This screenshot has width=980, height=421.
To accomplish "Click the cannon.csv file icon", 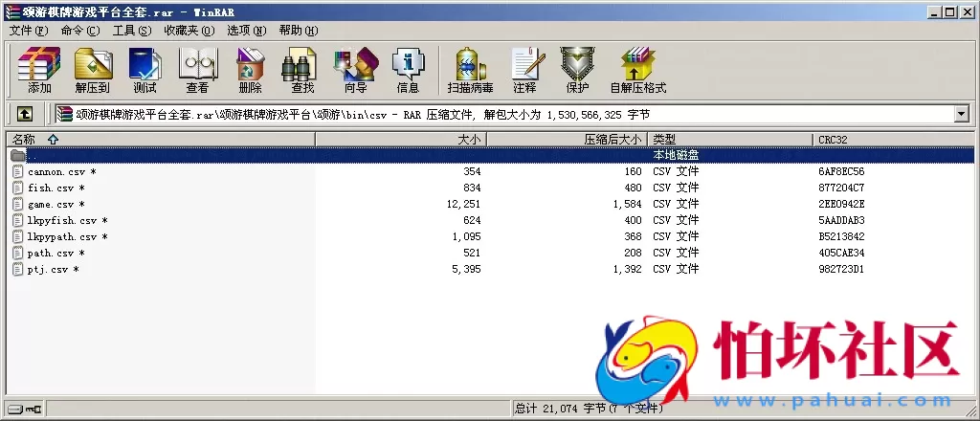I will coord(17,171).
